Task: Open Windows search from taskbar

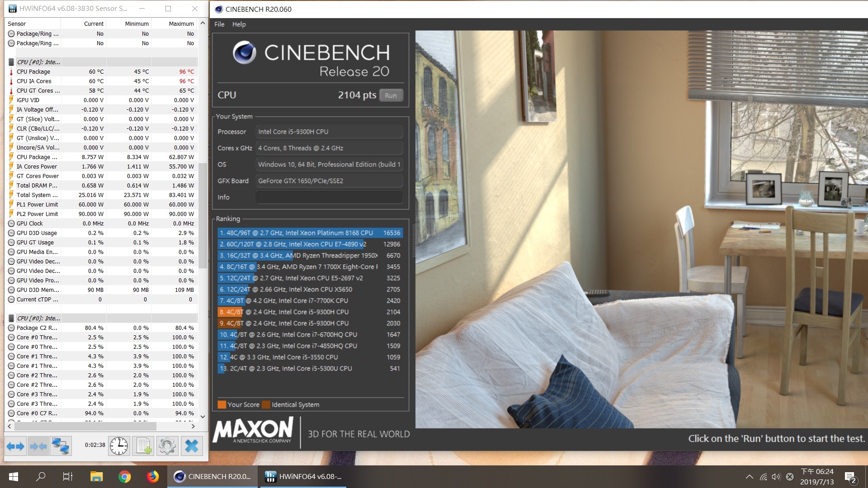Action: [x=41, y=477]
